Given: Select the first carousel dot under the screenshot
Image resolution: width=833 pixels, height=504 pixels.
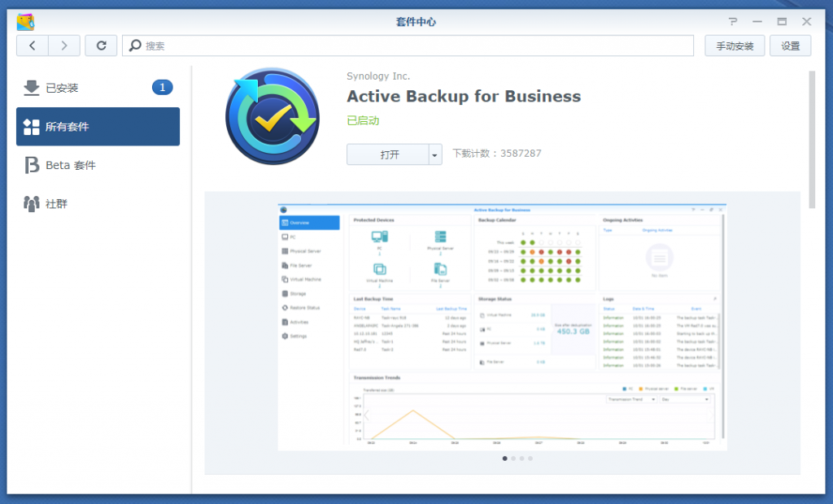Looking at the screenshot, I should pyautogui.click(x=504, y=458).
